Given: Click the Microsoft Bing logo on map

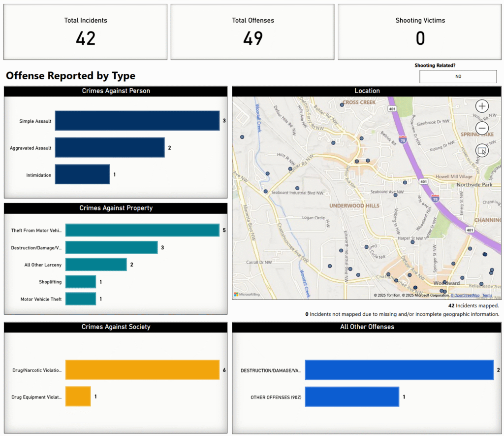Looking at the screenshot, I should pyautogui.click(x=247, y=295).
